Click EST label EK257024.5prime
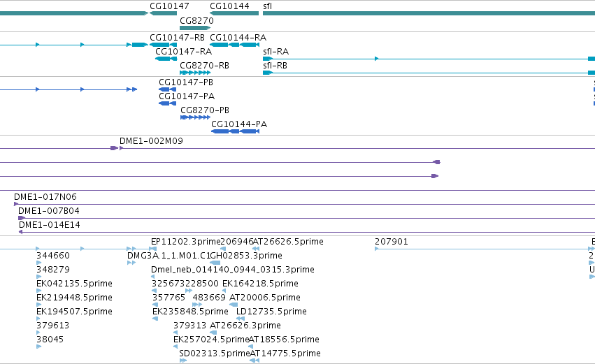 [x=211, y=340]
